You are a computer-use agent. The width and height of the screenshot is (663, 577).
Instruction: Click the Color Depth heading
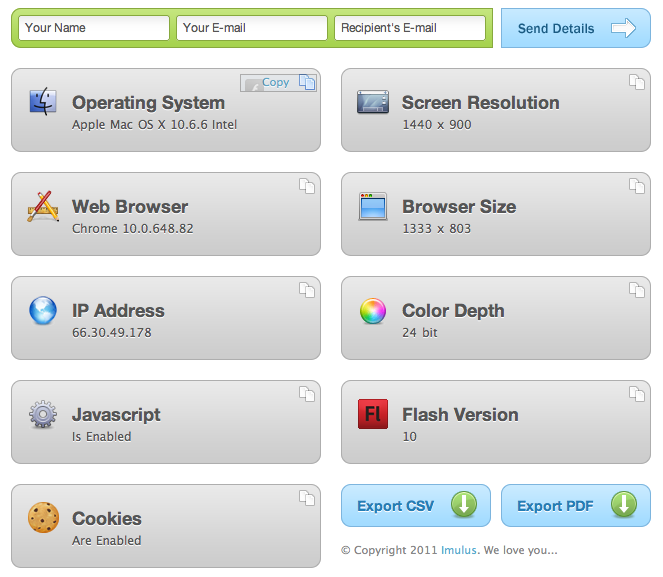pos(453,311)
